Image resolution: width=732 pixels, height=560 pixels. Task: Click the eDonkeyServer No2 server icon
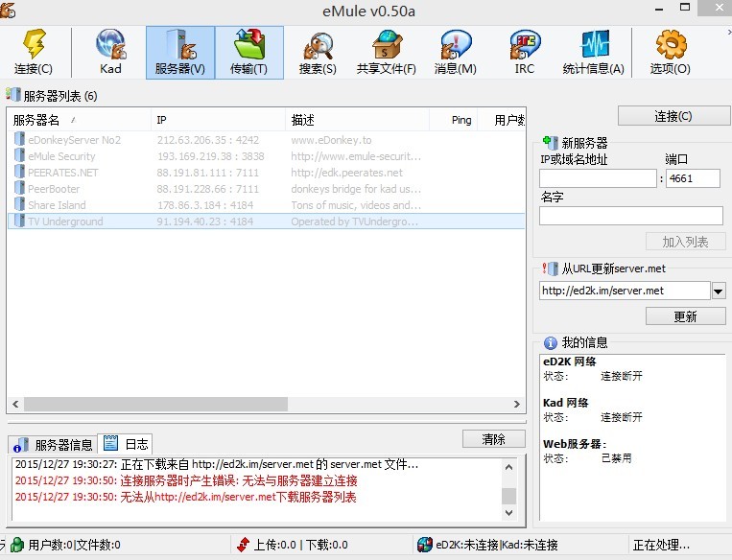[x=19, y=139]
